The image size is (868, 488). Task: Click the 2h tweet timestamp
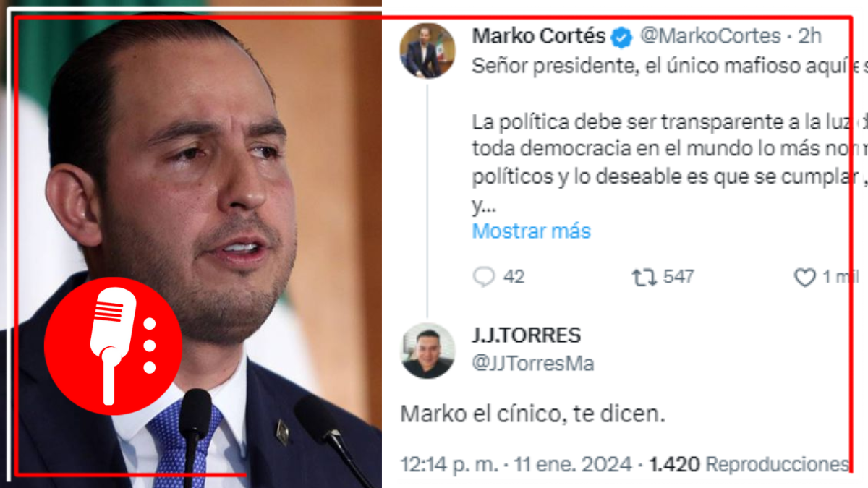tap(814, 35)
